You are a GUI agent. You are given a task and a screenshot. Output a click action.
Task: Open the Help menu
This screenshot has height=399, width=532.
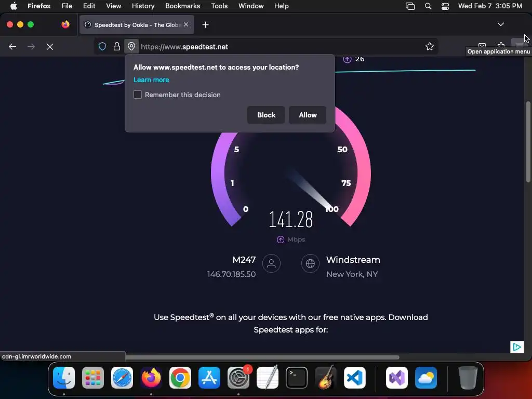pos(281,6)
